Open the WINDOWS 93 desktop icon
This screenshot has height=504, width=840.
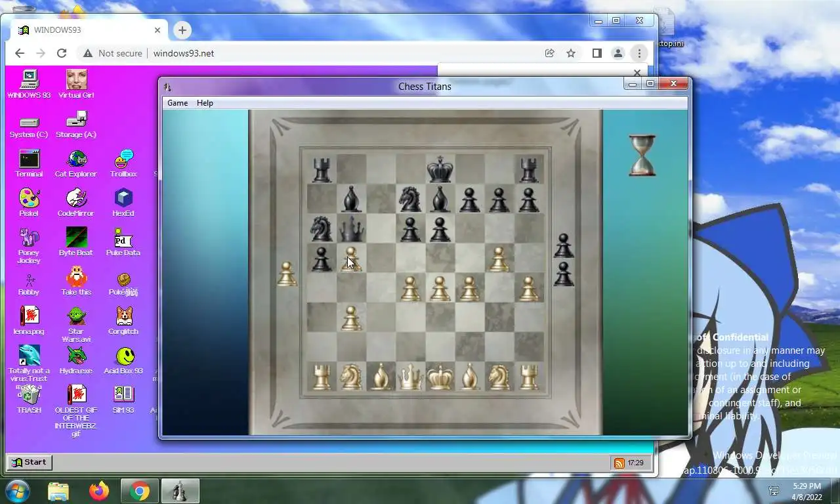pyautogui.click(x=29, y=84)
